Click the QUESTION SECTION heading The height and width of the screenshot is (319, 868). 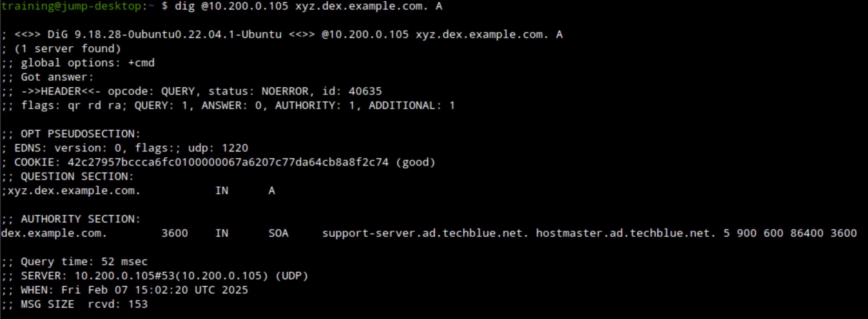tap(77, 177)
